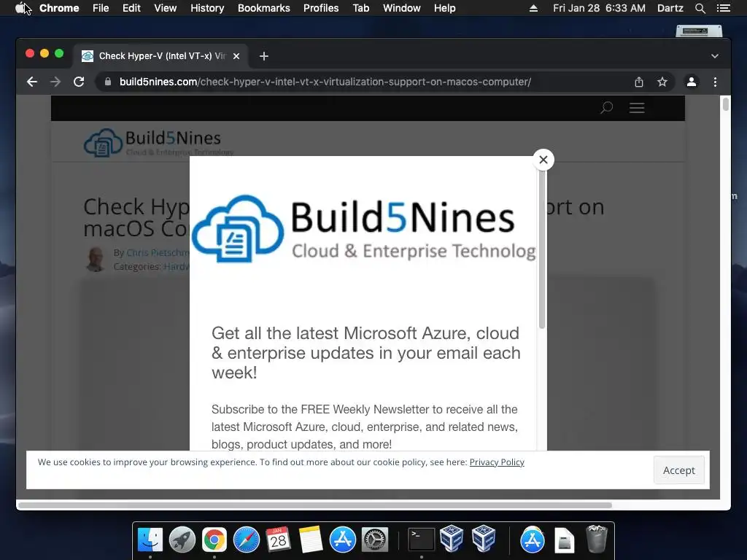Expand the tab search chevron

click(715, 56)
